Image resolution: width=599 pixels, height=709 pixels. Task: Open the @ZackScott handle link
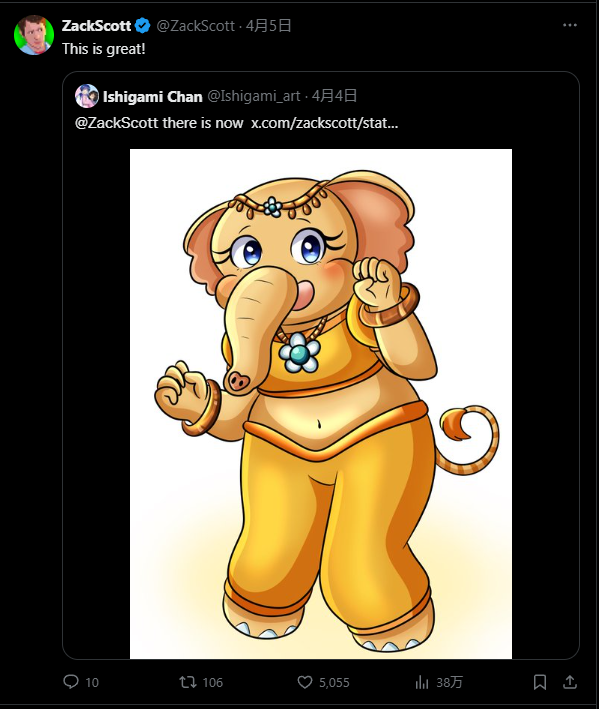(x=195, y=26)
